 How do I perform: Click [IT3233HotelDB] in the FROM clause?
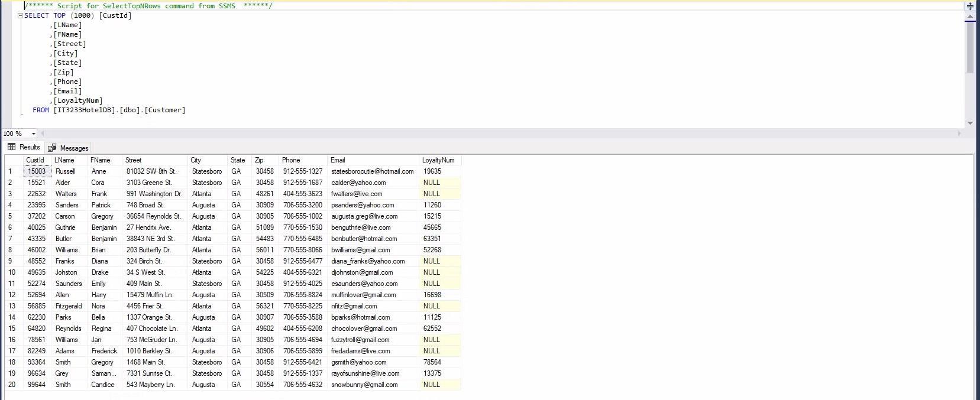pyautogui.click(x=84, y=110)
